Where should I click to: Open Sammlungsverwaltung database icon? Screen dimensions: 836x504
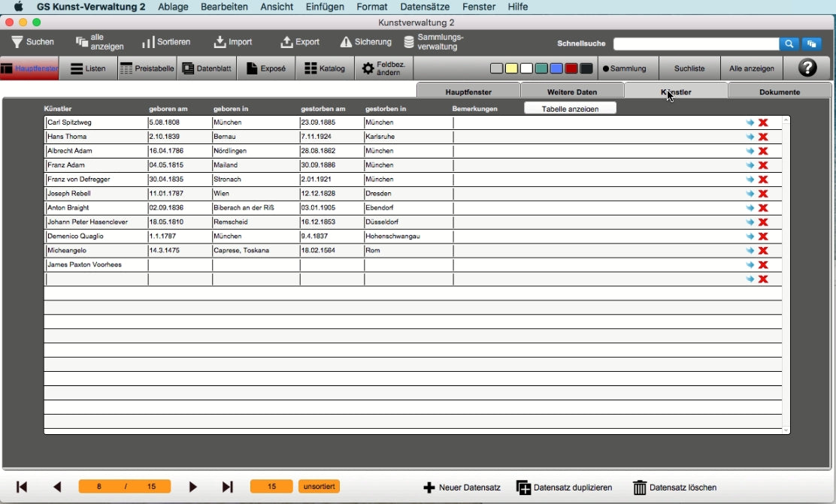pyautogui.click(x=409, y=42)
